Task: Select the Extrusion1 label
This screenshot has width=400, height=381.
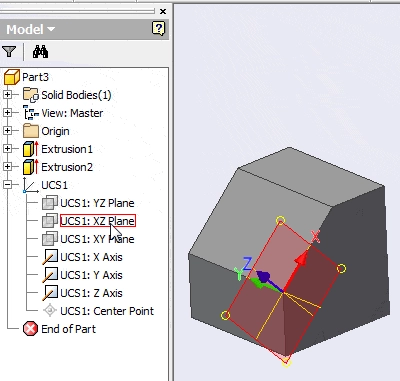Action: 67,149
